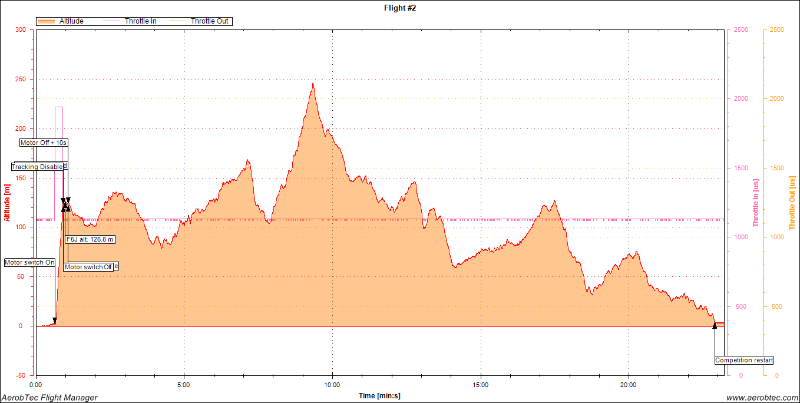Click the Throttle In legend entry
Screen dimensions: 800x403
tap(140, 20)
